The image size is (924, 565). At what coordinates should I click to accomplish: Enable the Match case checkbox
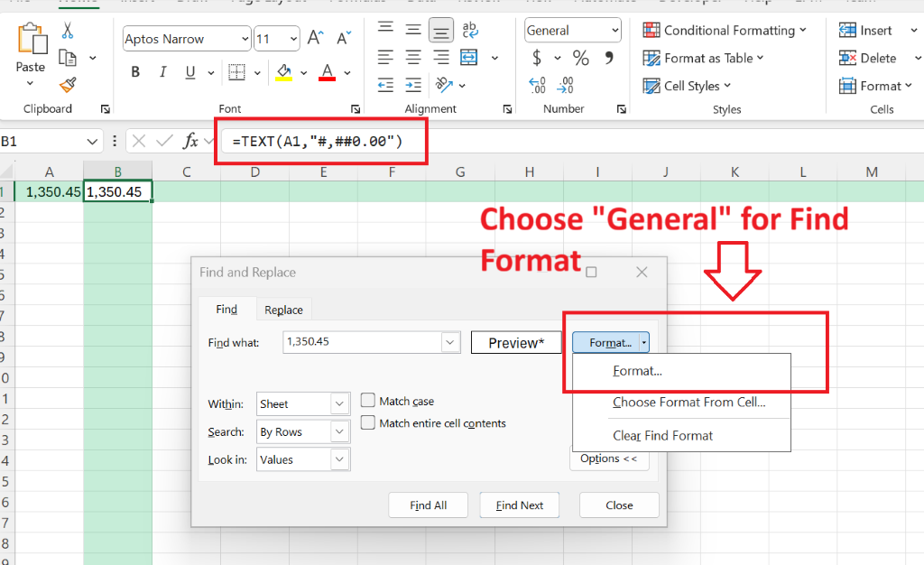click(x=368, y=401)
